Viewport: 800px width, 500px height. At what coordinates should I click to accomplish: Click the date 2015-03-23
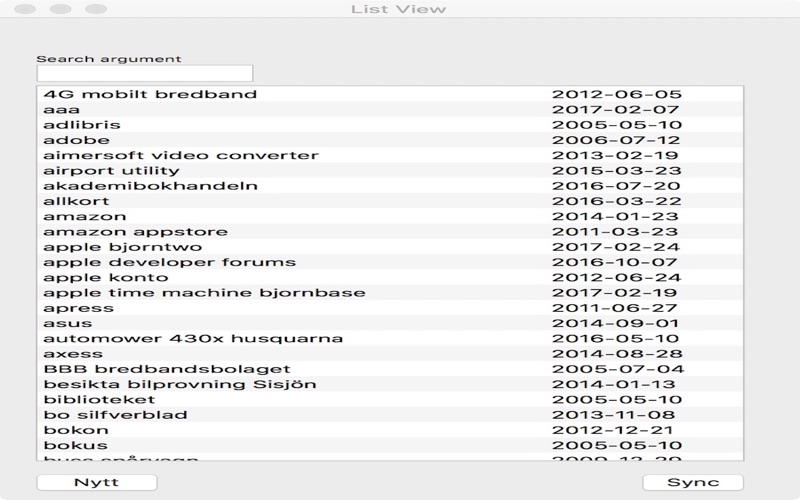(617, 171)
